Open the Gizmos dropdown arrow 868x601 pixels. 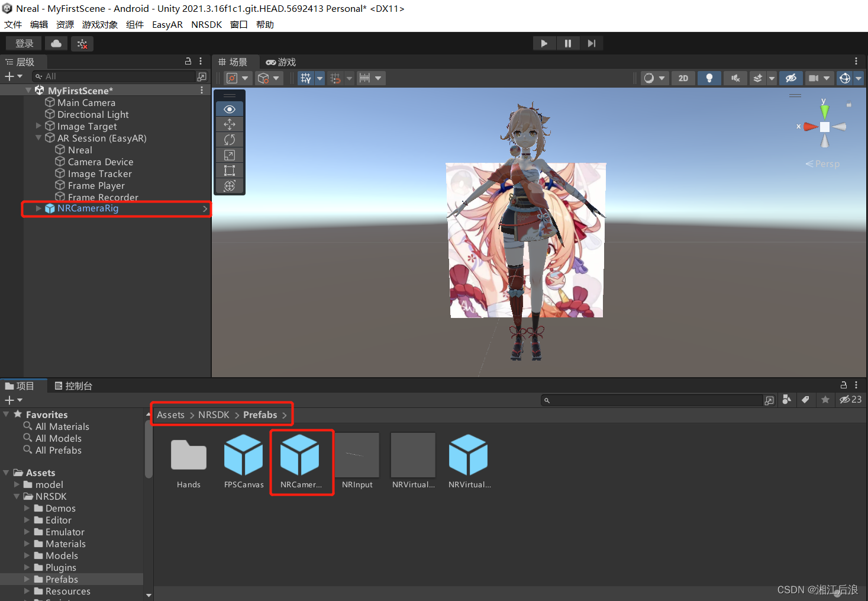pos(859,78)
